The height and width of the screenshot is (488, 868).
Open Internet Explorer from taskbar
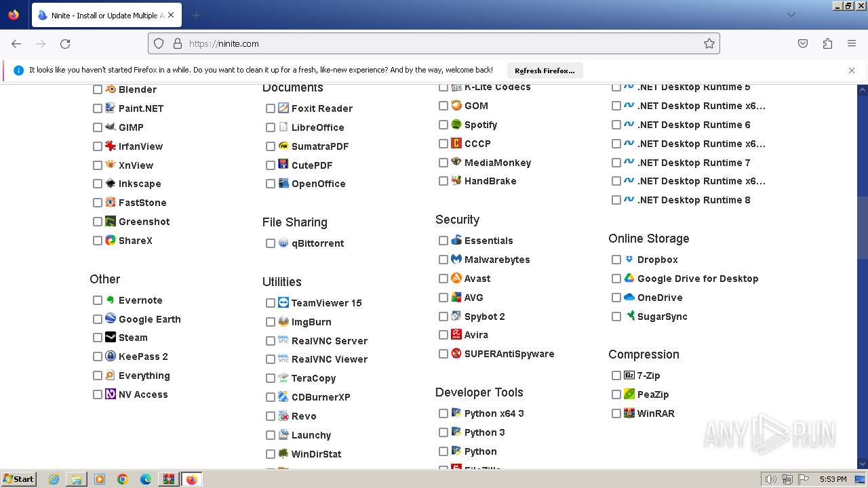click(x=54, y=479)
